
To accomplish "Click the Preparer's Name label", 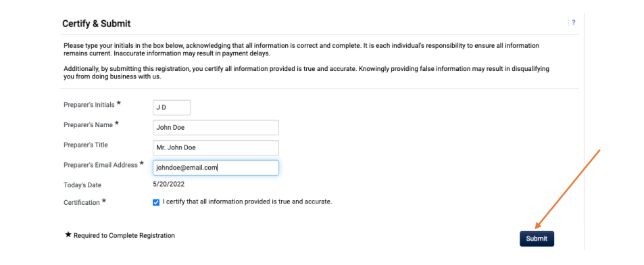I will point(89,125).
